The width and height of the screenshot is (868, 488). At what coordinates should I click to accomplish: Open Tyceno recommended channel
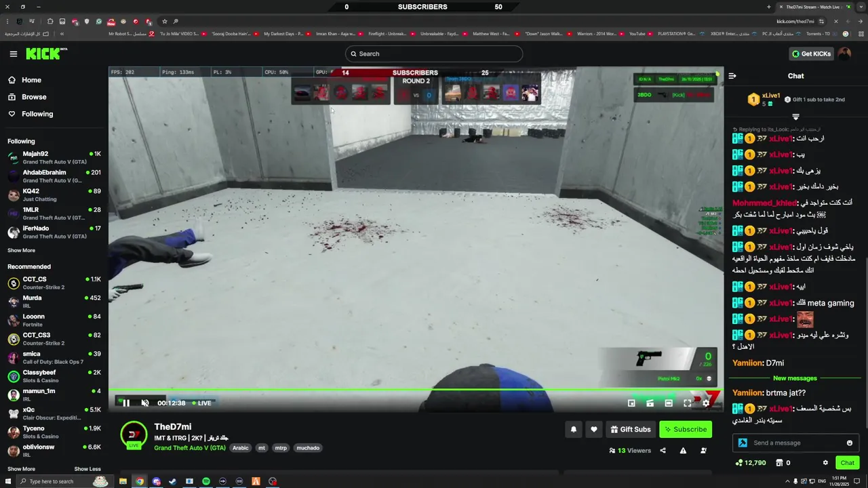click(x=54, y=432)
